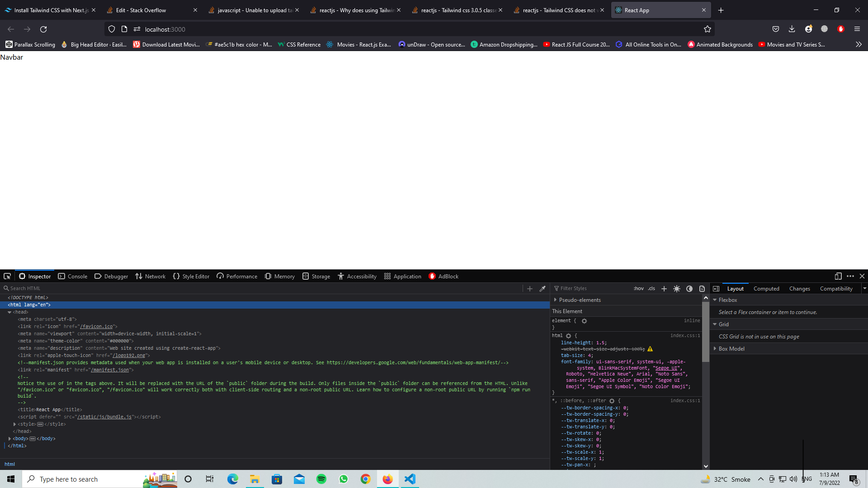Expand the Pseudo-elements section
This screenshot has height=488, width=868.
click(x=555, y=300)
